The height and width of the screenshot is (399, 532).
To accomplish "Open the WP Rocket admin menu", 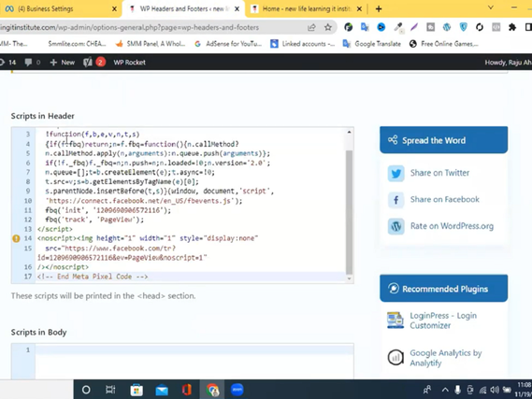I will 129,63.
